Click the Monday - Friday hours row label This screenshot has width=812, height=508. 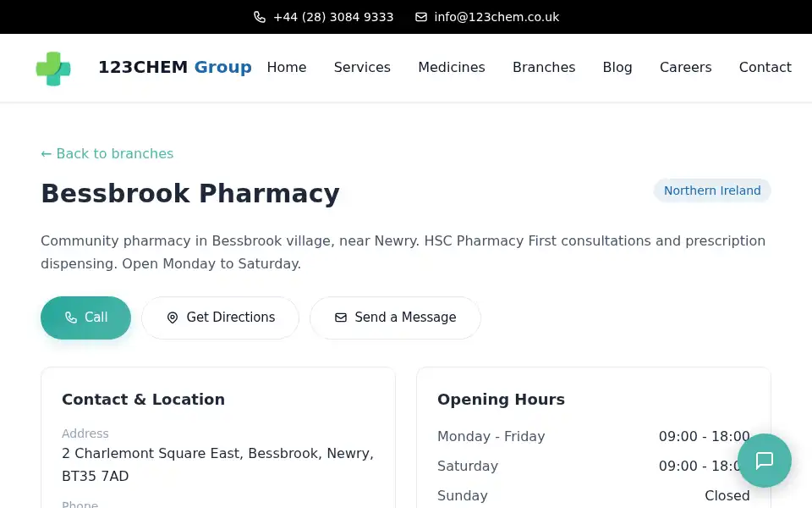[491, 437]
